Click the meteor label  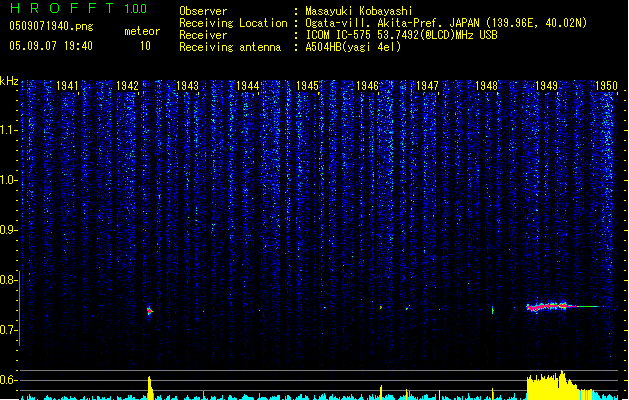point(142,31)
